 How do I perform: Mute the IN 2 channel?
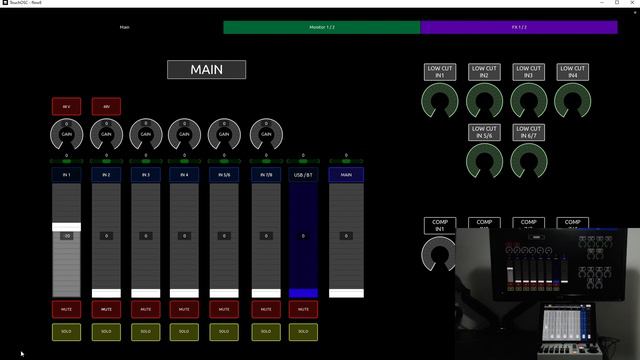[106, 309]
